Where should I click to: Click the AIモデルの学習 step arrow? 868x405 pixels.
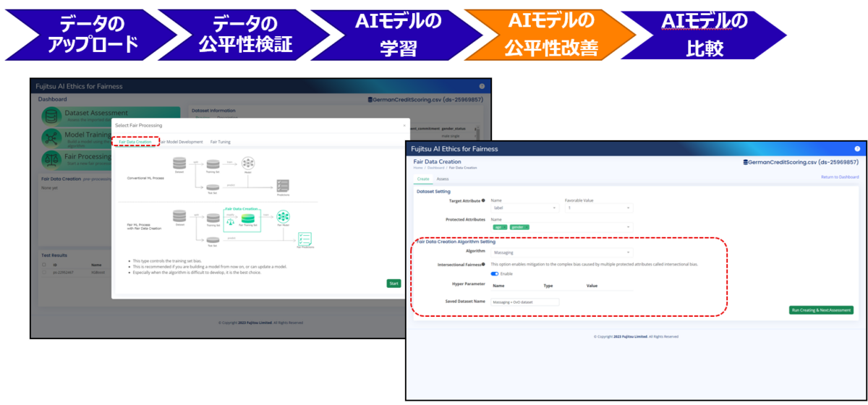coord(399,34)
